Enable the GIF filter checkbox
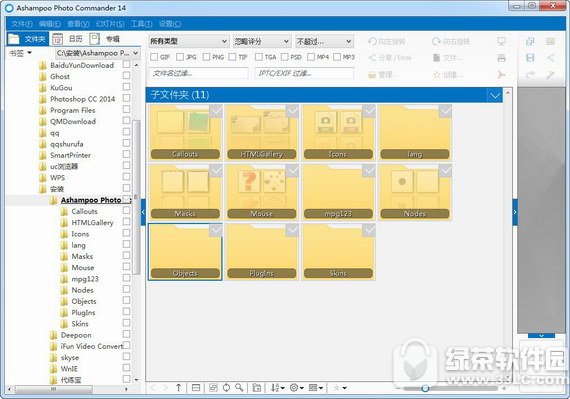The height and width of the screenshot is (399, 570). click(x=154, y=57)
